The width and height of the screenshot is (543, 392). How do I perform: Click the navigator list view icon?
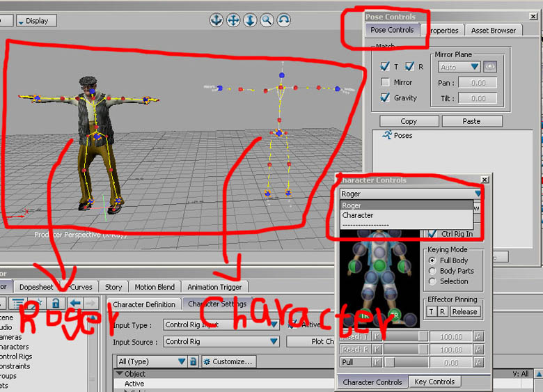18,304
